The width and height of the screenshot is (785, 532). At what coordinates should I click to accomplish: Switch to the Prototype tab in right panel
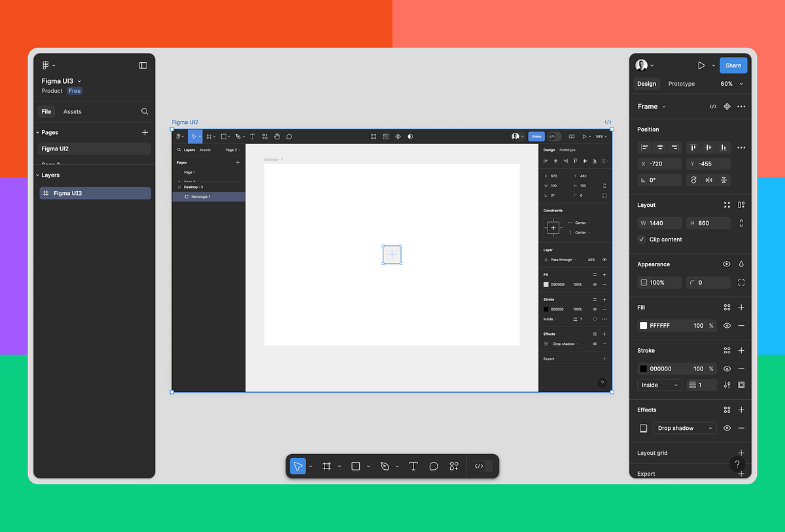[x=682, y=84]
